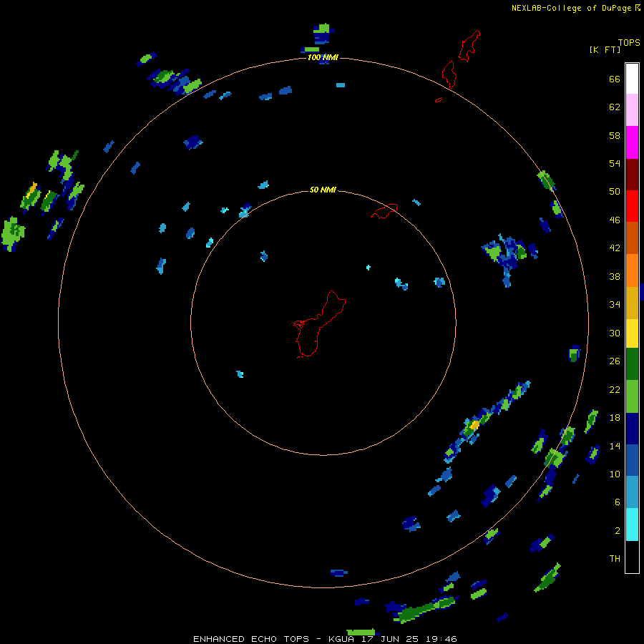This screenshot has width=644, height=644.
Task: Click the 'KGUA' station identifier
Action: coord(341,639)
